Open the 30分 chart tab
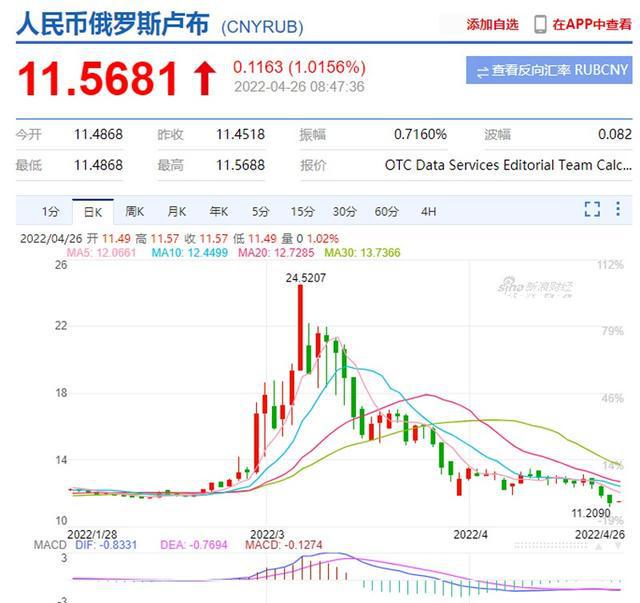Image resolution: width=640 pixels, height=603 pixels. click(x=344, y=211)
